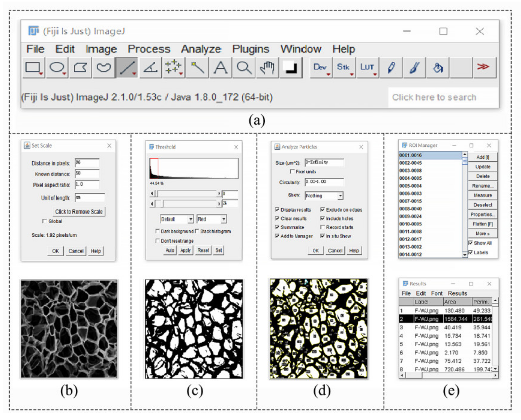Enable the Global checkbox in Set Scale
Image resolution: width=521 pixels, height=420 pixels.
click(x=45, y=221)
